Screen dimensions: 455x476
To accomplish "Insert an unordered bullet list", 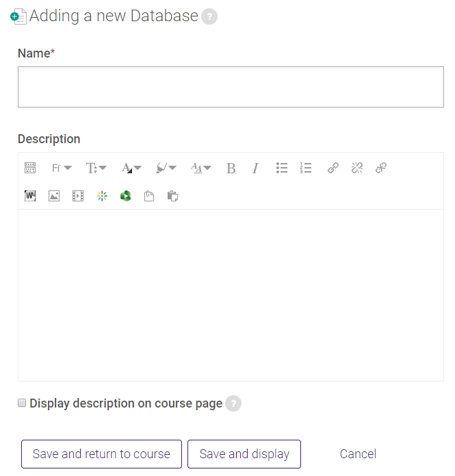I will coord(282,168).
